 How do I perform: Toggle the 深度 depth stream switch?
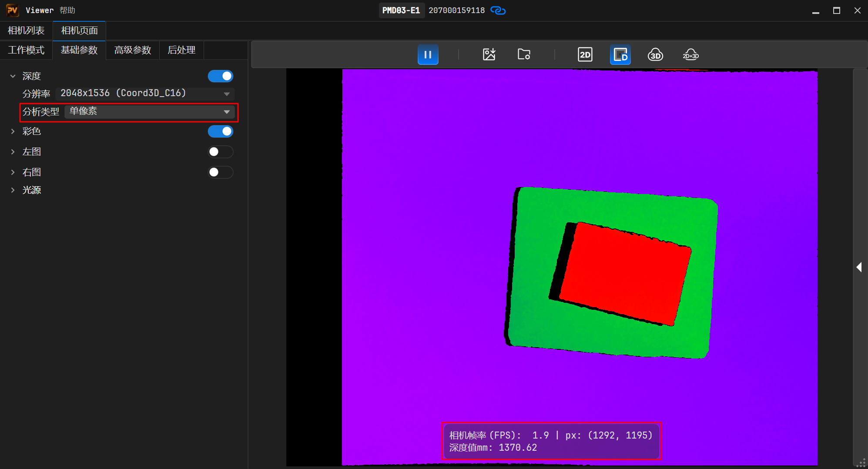pos(221,76)
